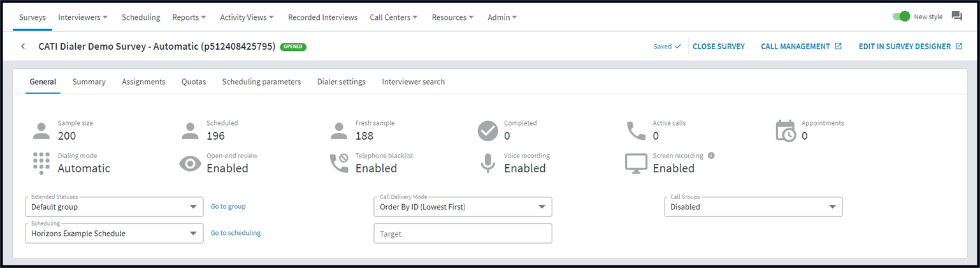980x268 pixels.
Task: Click the back arrow beside survey title
Action: (x=23, y=47)
